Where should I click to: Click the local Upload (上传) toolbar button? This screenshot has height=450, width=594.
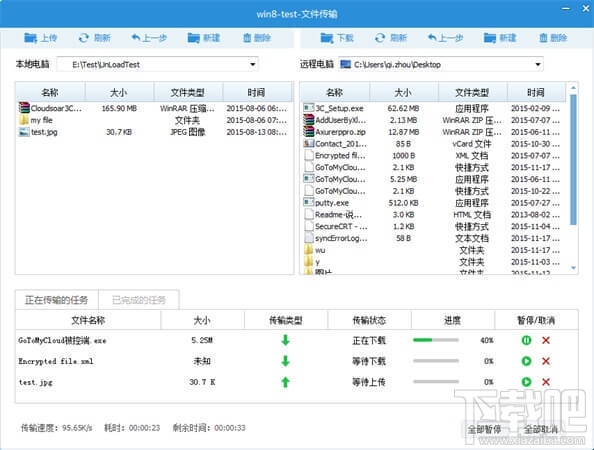[40, 38]
